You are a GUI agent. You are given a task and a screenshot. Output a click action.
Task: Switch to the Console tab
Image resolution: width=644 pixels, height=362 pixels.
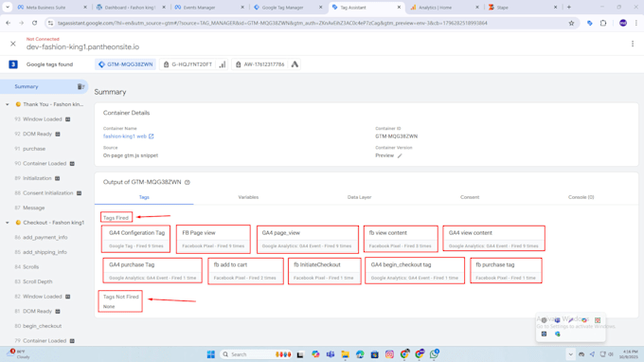coord(581,197)
